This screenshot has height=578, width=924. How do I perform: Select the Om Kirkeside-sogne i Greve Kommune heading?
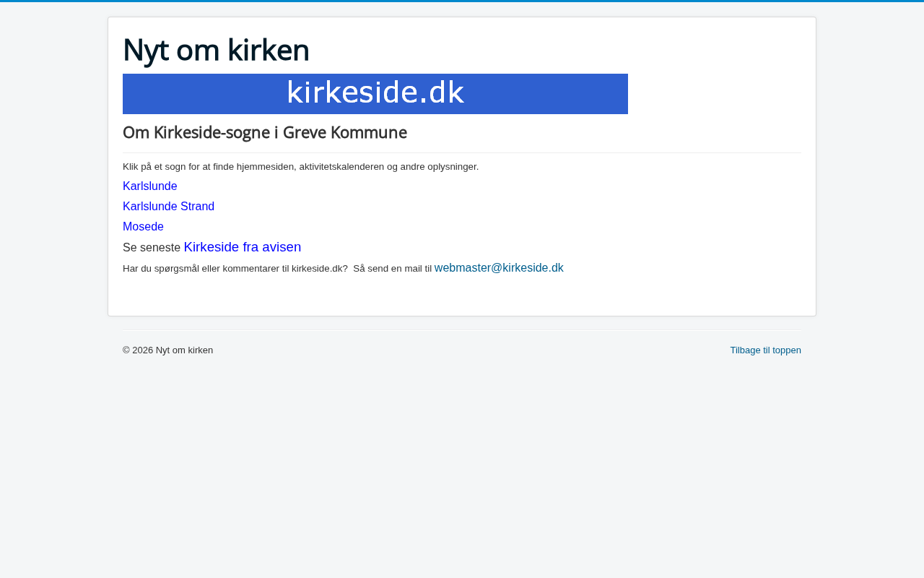tap(265, 133)
